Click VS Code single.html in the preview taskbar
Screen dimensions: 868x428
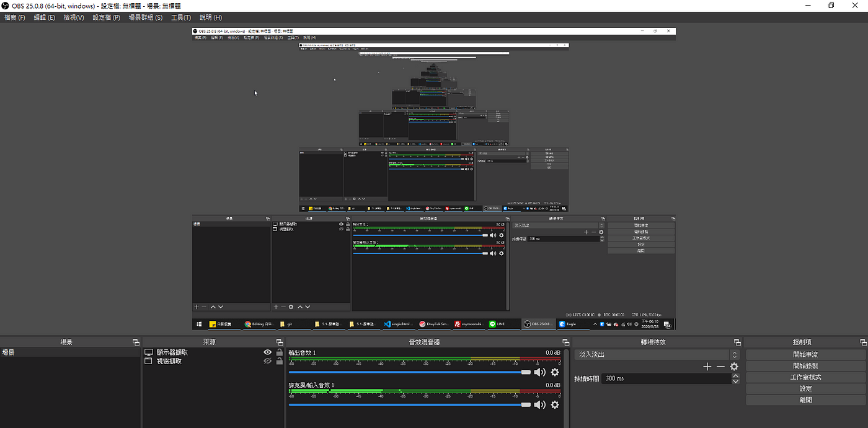(x=398, y=324)
